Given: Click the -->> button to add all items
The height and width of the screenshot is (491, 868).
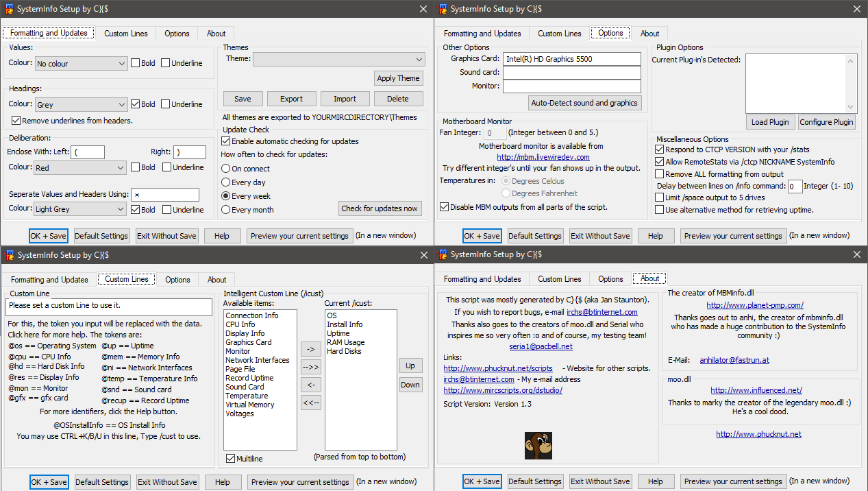Looking at the screenshot, I should pyautogui.click(x=311, y=367).
